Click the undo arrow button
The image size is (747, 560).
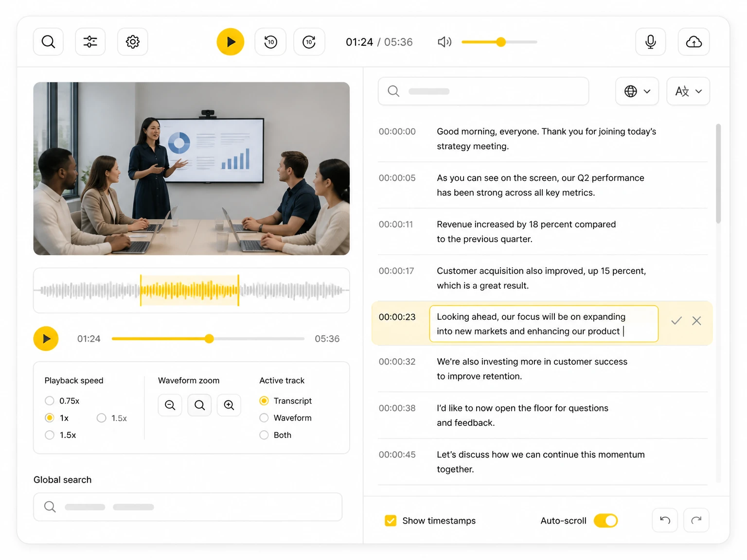665,521
